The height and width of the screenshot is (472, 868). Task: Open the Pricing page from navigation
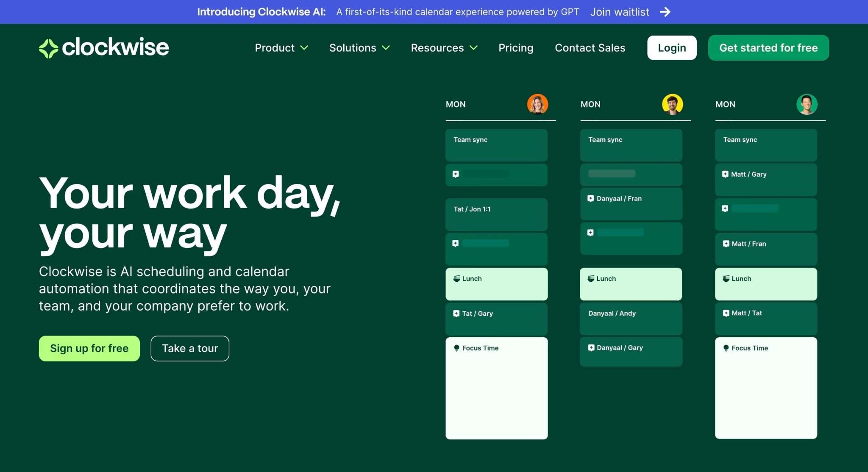[515, 48]
